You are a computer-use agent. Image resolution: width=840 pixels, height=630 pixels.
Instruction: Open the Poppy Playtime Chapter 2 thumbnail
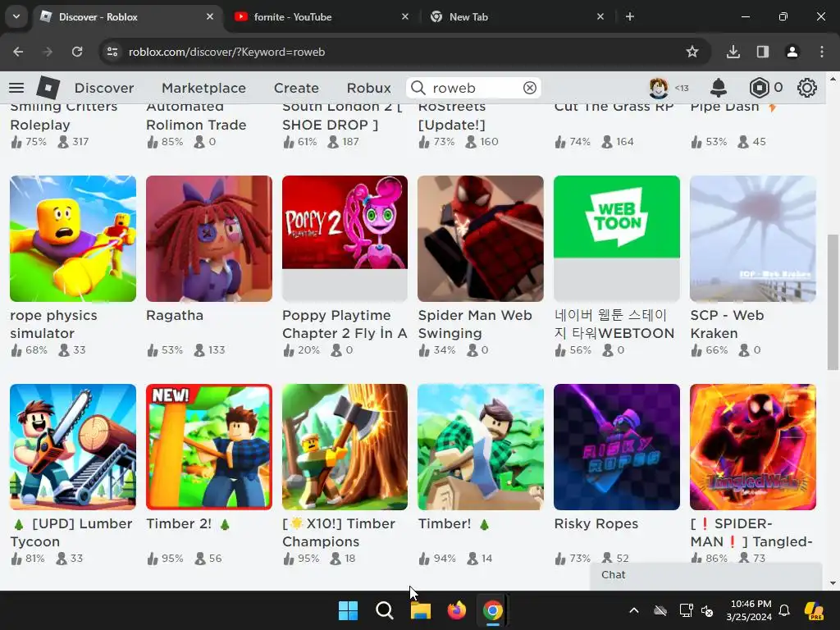[345, 239]
